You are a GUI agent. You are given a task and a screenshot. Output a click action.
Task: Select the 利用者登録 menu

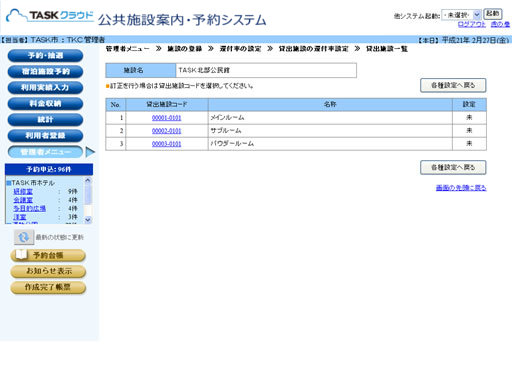coord(45,135)
